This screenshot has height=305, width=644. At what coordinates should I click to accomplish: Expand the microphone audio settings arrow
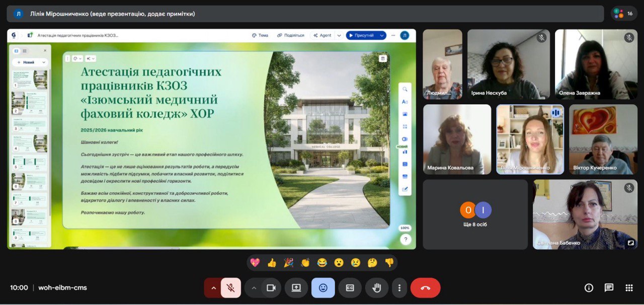coord(213,288)
